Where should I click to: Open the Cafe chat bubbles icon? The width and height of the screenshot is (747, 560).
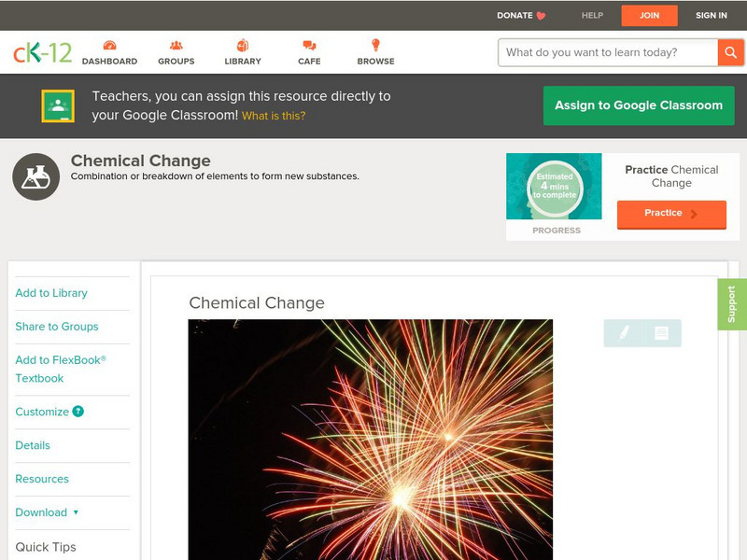click(x=309, y=45)
